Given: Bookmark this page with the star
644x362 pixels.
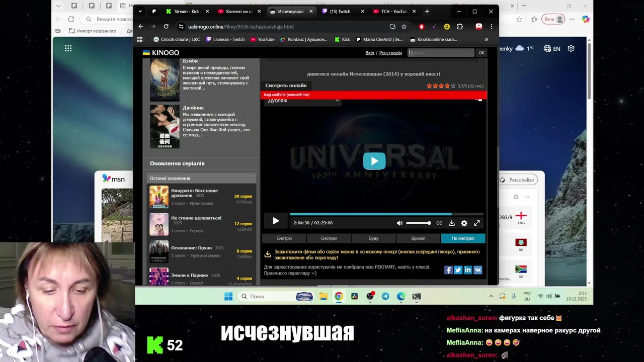Looking at the screenshot, I should pos(404,27).
